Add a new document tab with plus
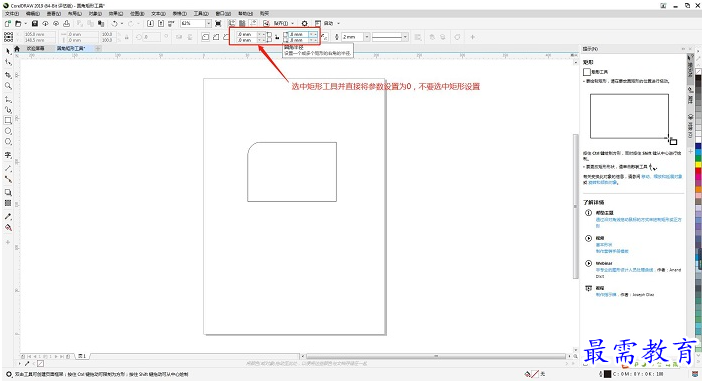Viewport: 705px width, 383px height. [x=98, y=49]
